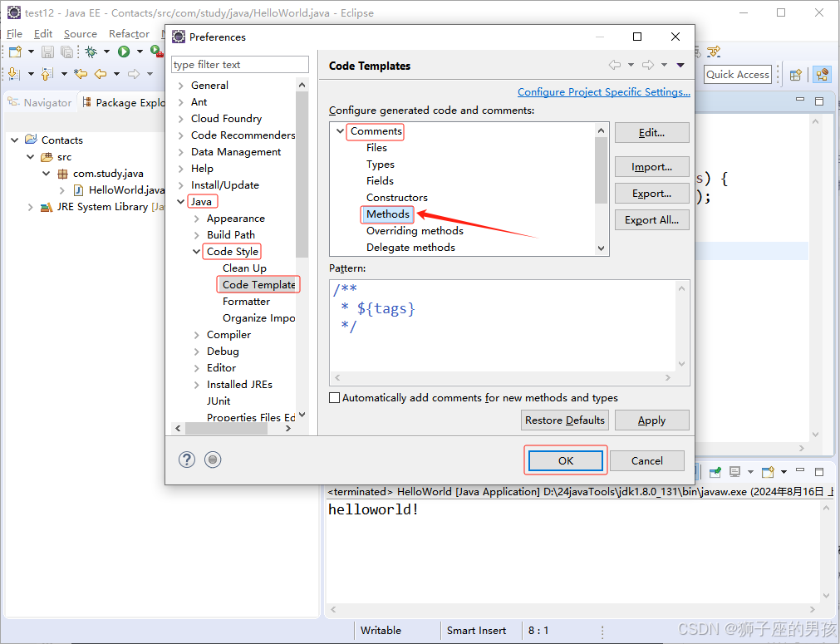Viewport: 840px width, 644px height.
Task: Toggle automatically add comments checkbox
Action: (x=334, y=397)
